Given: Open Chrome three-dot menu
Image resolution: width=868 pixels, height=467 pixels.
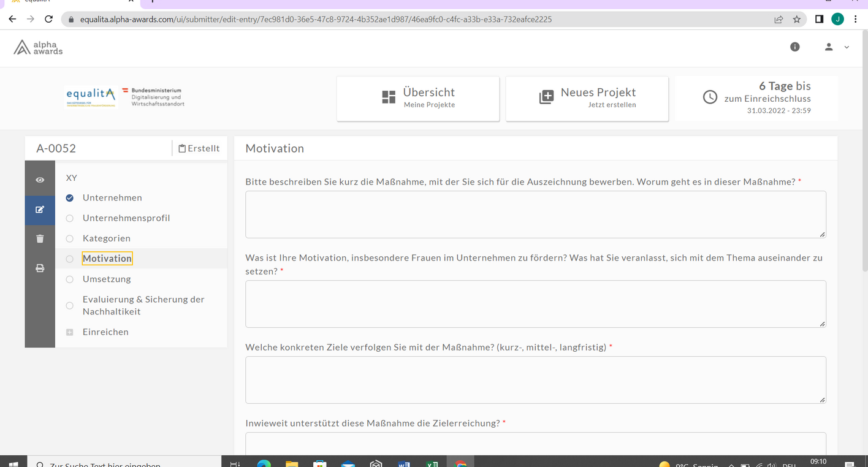Looking at the screenshot, I should (856, 19).
